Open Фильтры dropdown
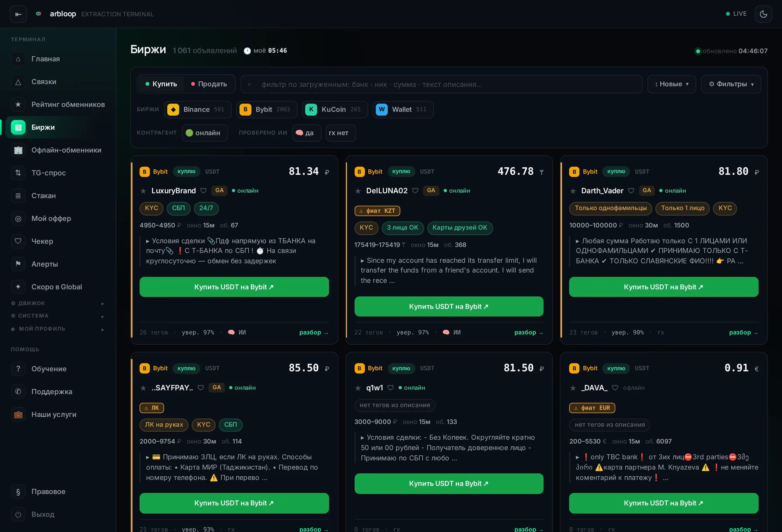Image resolution: width=782 pixels, height=532 pixels. click(x=731, y=84)
